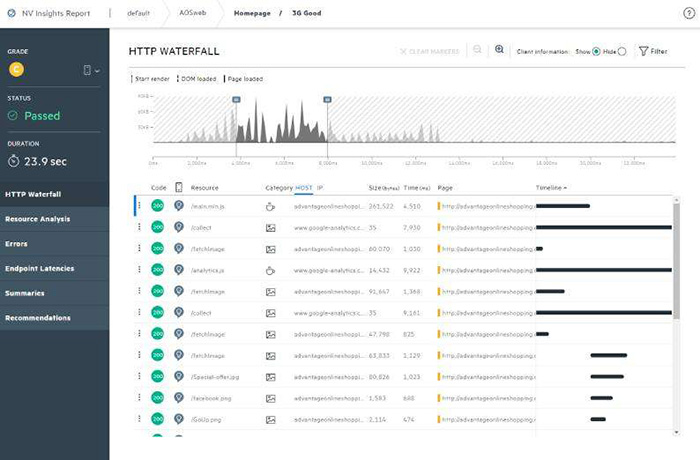Open the Recommendations sidebar tab
The height and width of the screenshot is (460, 700).
54,318
